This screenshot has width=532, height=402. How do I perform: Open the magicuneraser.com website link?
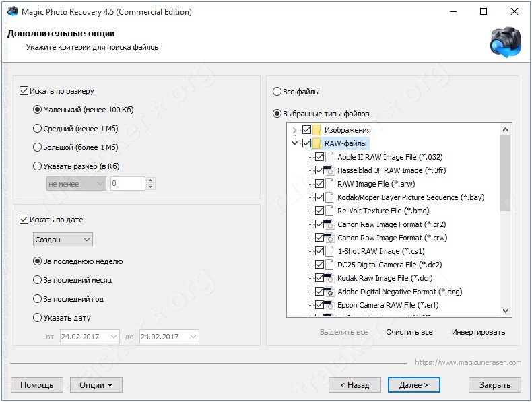[x=468, y=362]
